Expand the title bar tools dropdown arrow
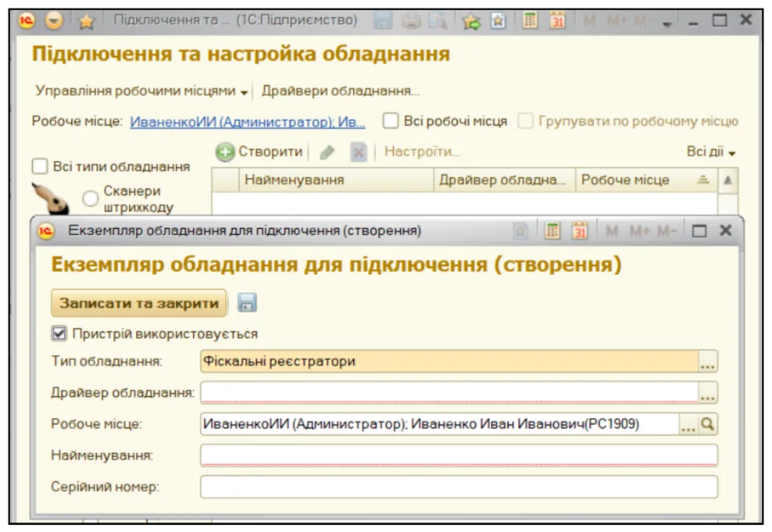The image size is (772, 532). pos(667,23)
